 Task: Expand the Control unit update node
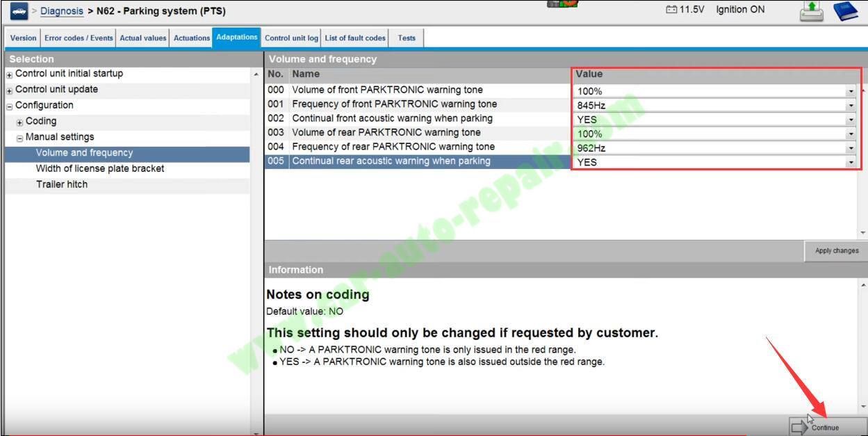[10, 90]
